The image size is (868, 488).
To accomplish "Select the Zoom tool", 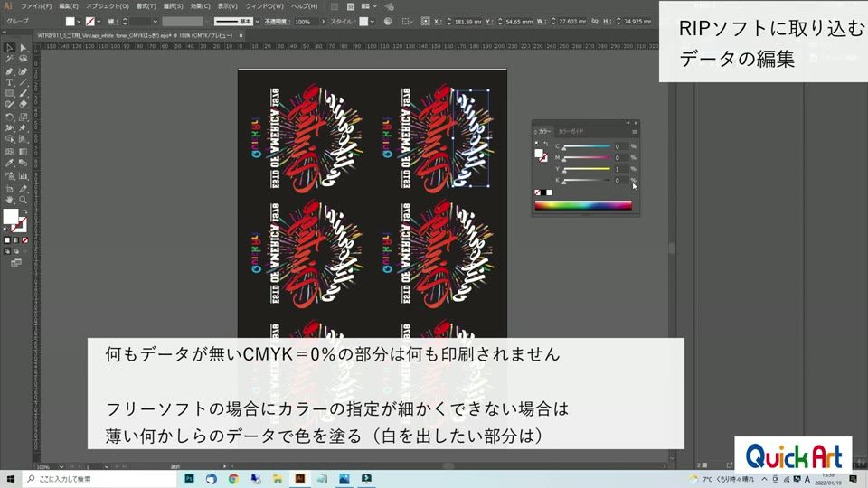I will pyautogui.click(x=24, y=200).
